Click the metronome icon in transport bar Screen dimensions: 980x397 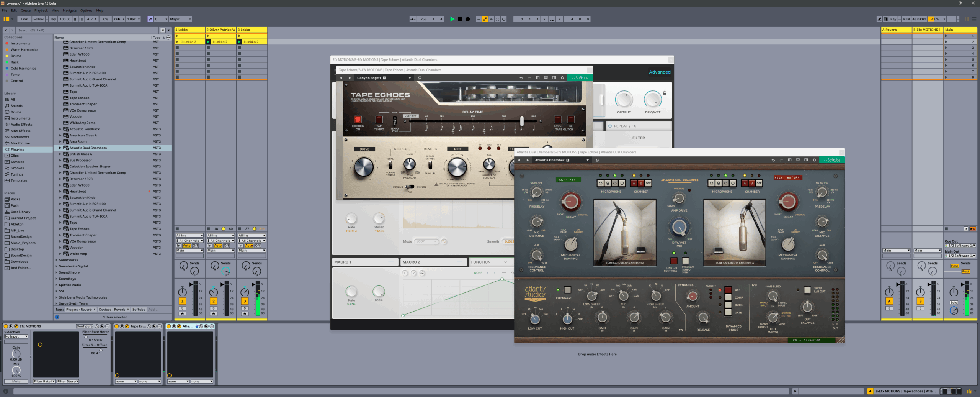[117, 19]
